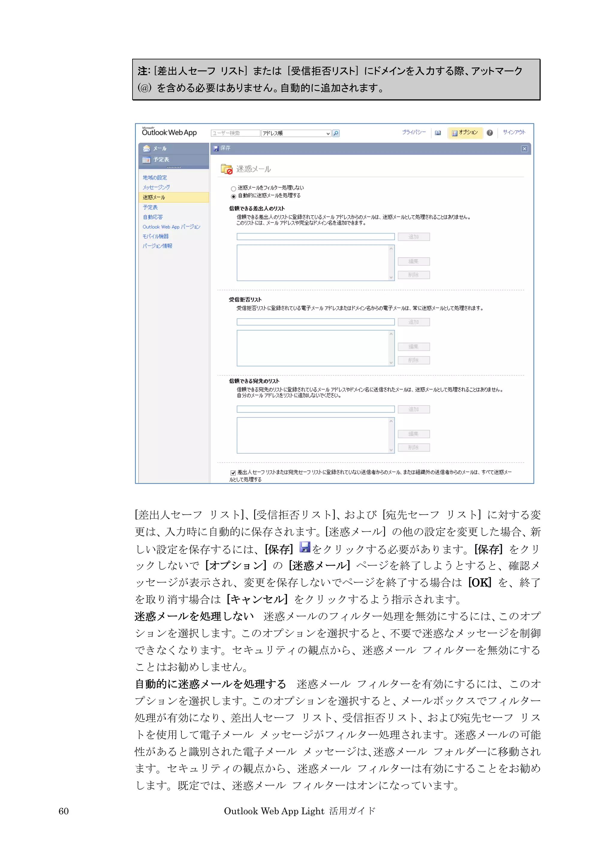Click the メール envelope icon in sidebar
Viewport: 614px width, 868px height.
point(147,149)
